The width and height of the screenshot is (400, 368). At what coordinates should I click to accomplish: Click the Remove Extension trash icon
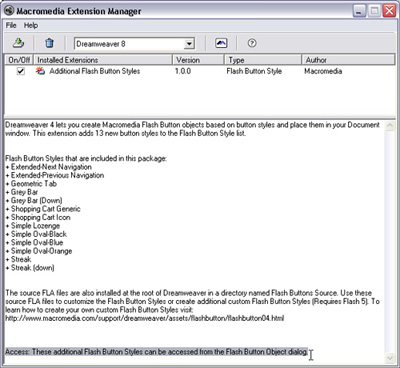coord(49,43)
